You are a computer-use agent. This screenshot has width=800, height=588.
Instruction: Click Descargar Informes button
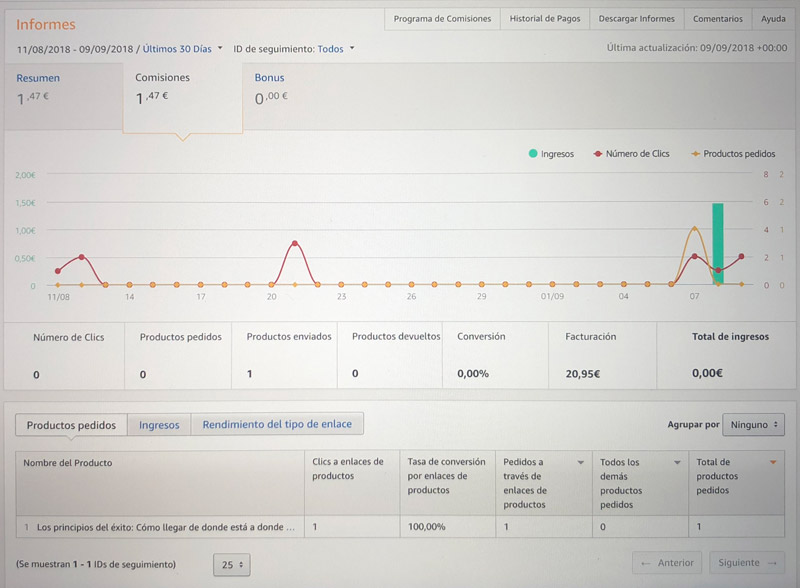(636, 19)
